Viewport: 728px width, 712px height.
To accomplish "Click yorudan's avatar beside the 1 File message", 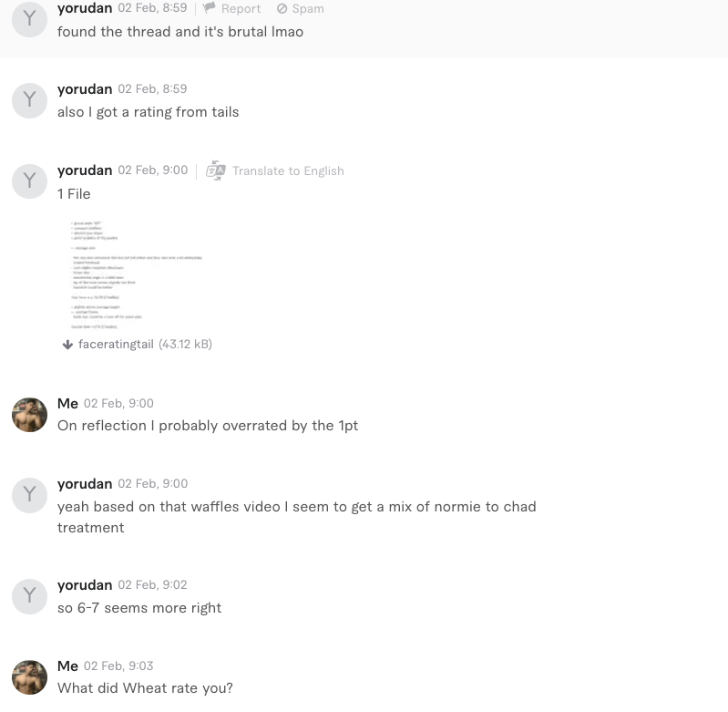I will pyautogui.click(x=29, y=181).
